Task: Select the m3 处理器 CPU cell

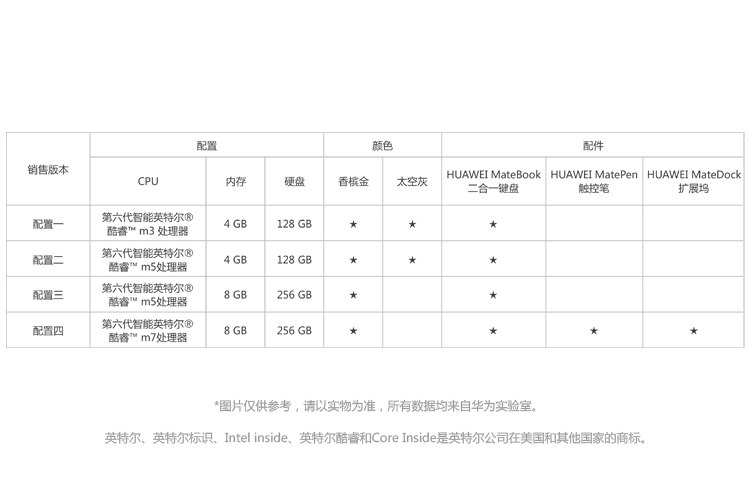Action: (x=148, y=224)
